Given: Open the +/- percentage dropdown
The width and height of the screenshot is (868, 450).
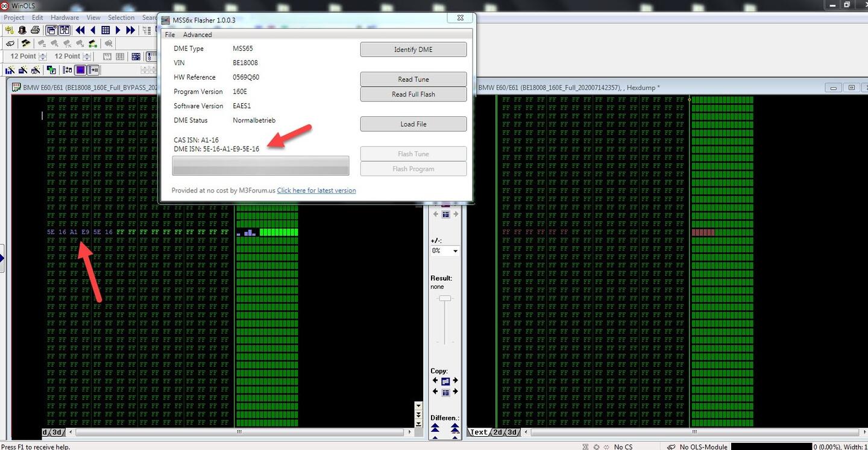Looking at the screenshot, I should pyautogui.click(x=455, y=251).
